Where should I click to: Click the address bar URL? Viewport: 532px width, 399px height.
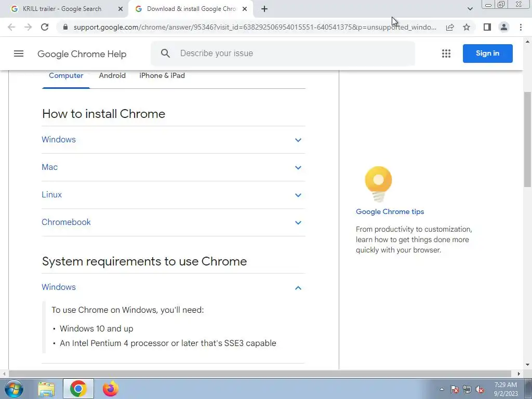click(x=255, y=27)
